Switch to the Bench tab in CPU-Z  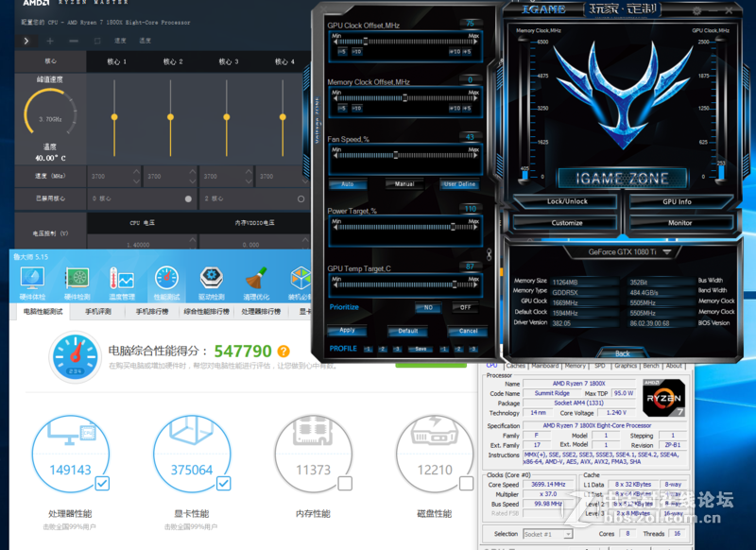pyautogui.click(x=651, y=366)
